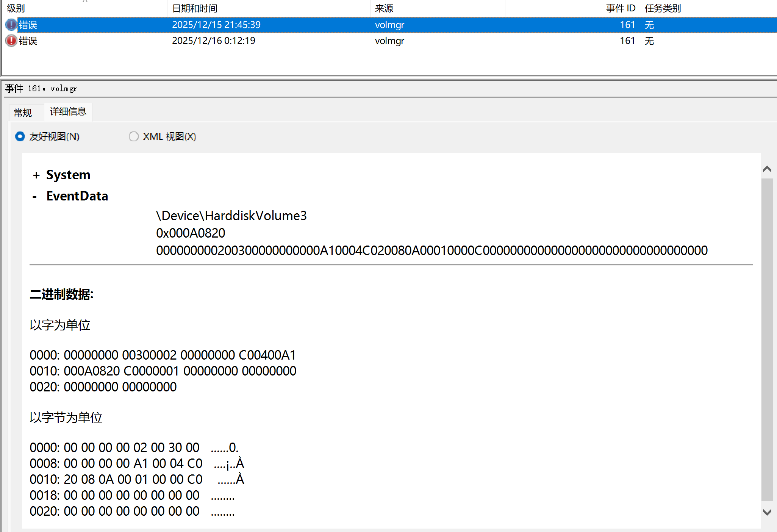The image size is (777, 532).
Task: Sort by 日期和时间 column header
Action: (x=195, y=8)
